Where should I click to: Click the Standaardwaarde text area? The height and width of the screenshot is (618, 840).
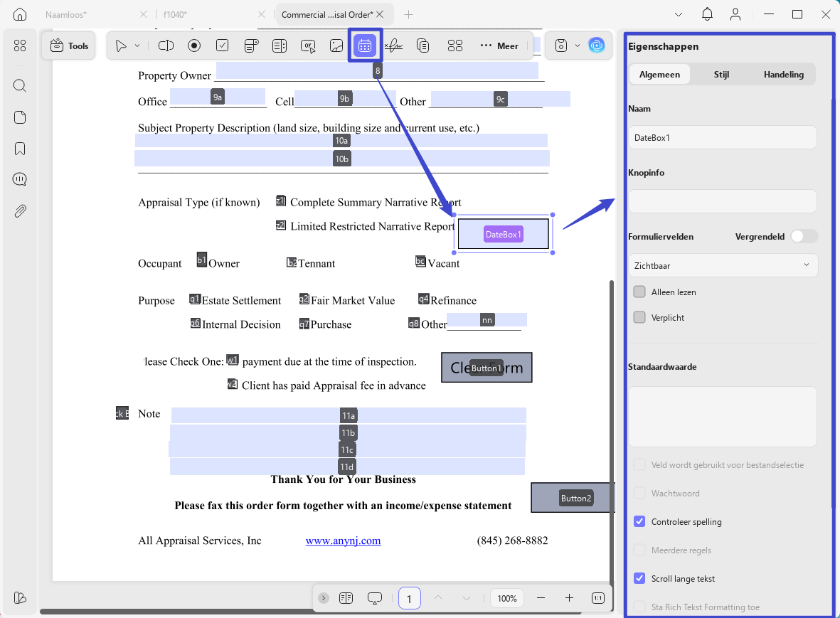pos(722,417)
